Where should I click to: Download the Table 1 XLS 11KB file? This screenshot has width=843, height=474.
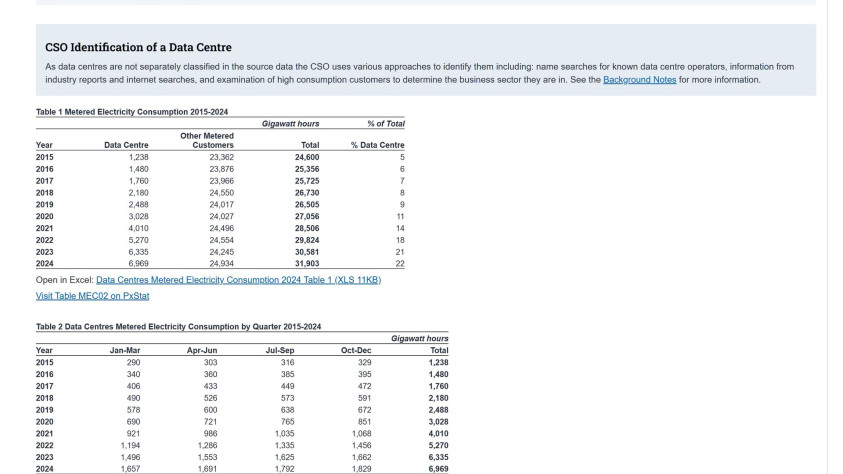(238, 280)
